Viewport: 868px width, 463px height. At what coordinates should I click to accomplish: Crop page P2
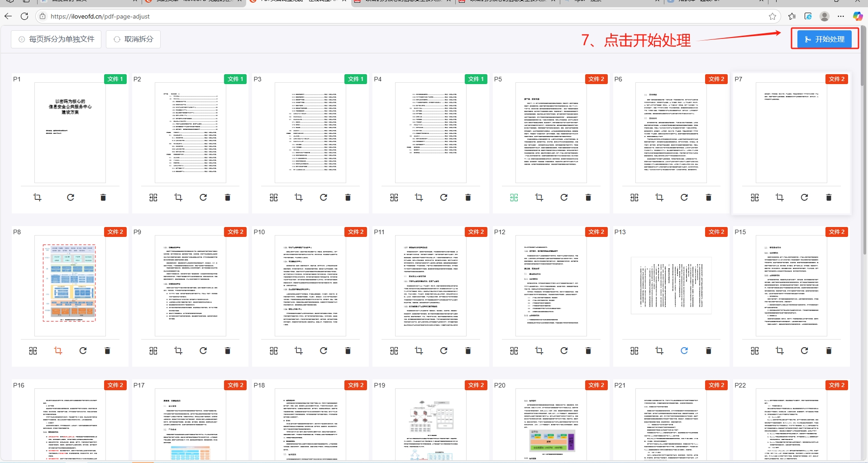[178, 197]
